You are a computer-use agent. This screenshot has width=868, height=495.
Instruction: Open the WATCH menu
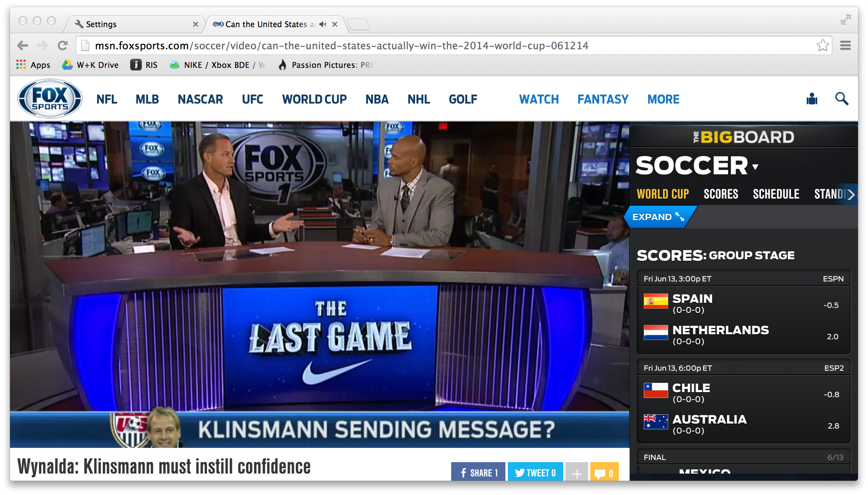[x=539, y=99]
